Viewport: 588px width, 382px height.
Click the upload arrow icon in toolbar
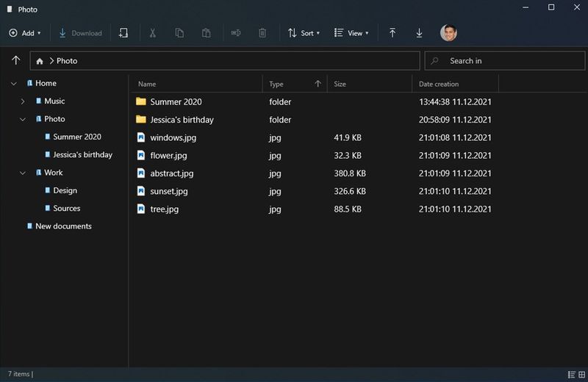(x=392, y=33)
